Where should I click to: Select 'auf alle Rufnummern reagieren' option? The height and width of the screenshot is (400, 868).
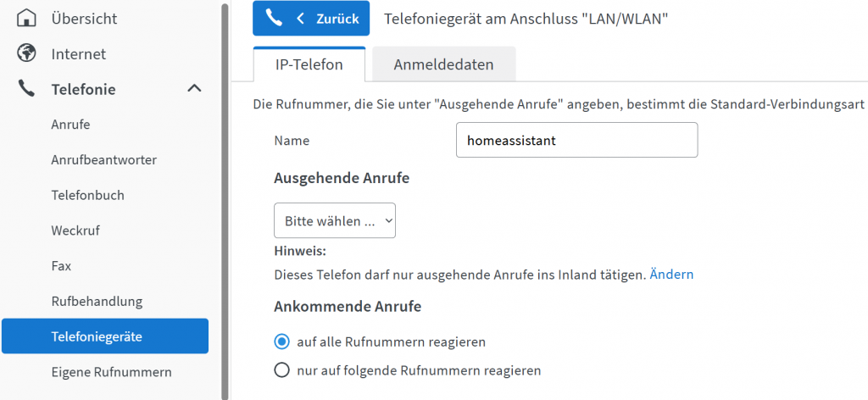pyautogui.click(x=282, y=342)
